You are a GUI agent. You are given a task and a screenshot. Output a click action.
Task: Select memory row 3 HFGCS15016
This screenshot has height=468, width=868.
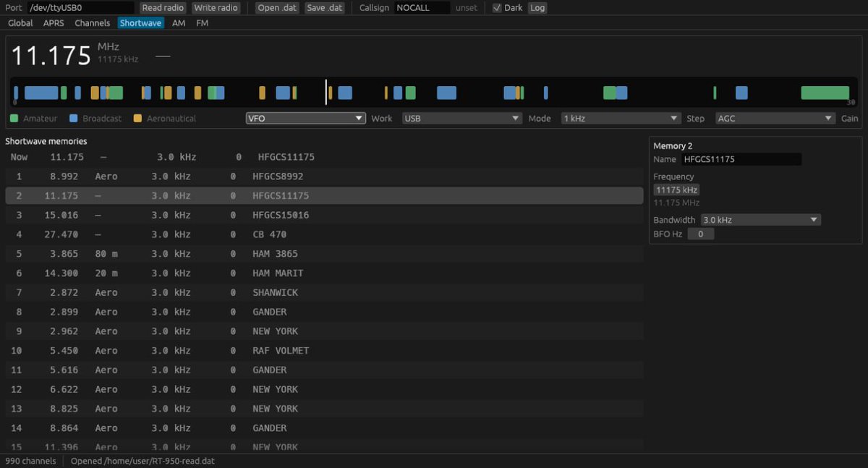pos(324,215)
